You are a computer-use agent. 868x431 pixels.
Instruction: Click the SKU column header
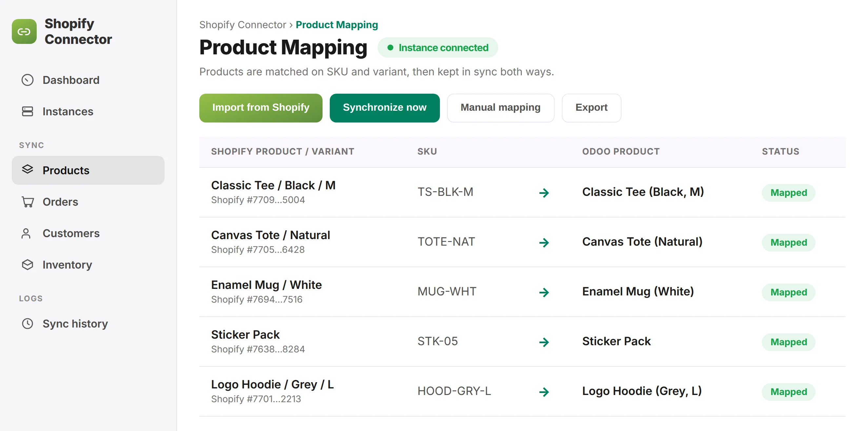pyautogui.click(x=427, y=152)
